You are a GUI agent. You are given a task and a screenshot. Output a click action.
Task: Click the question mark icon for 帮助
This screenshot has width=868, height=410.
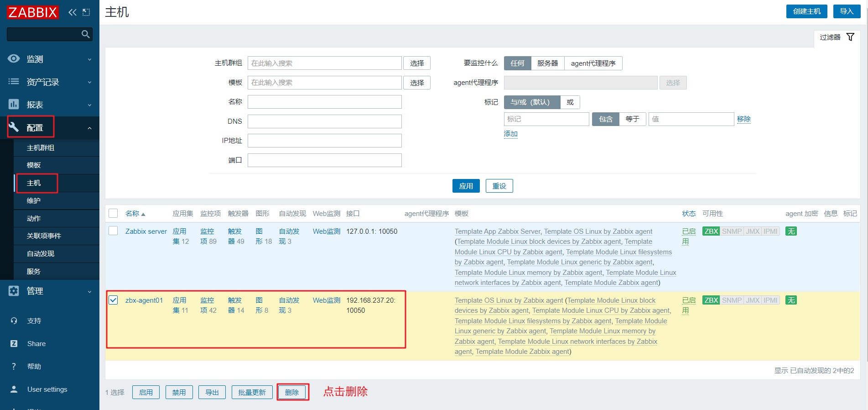coord(14,366)
